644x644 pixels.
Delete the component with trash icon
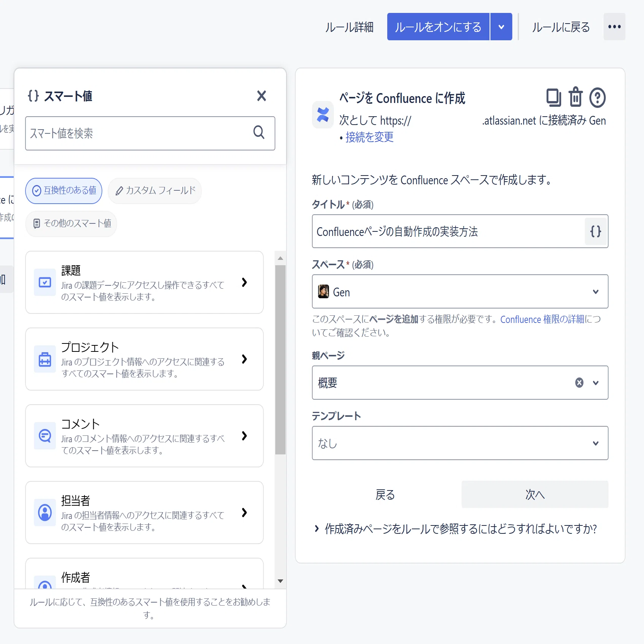coord(576,97)
